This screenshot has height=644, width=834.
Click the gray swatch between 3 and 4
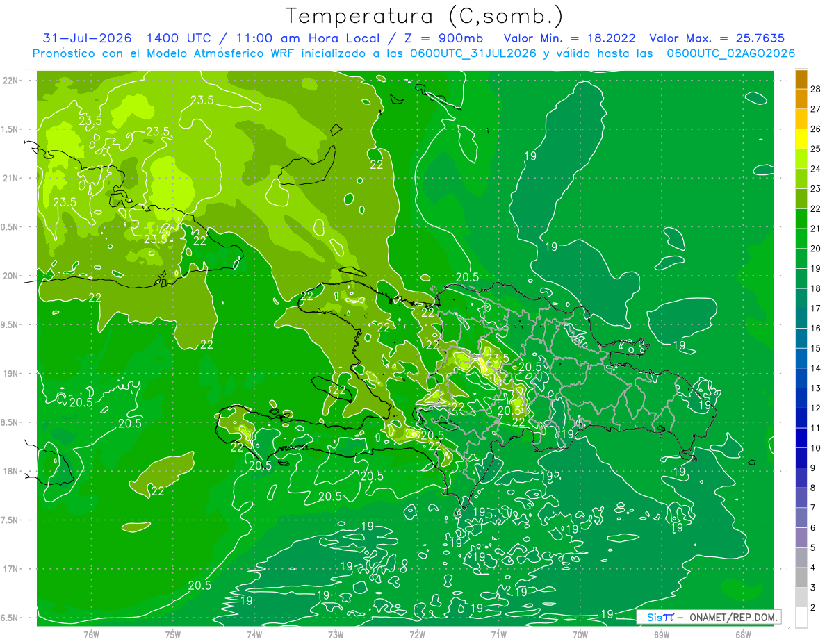pos(801,577)
